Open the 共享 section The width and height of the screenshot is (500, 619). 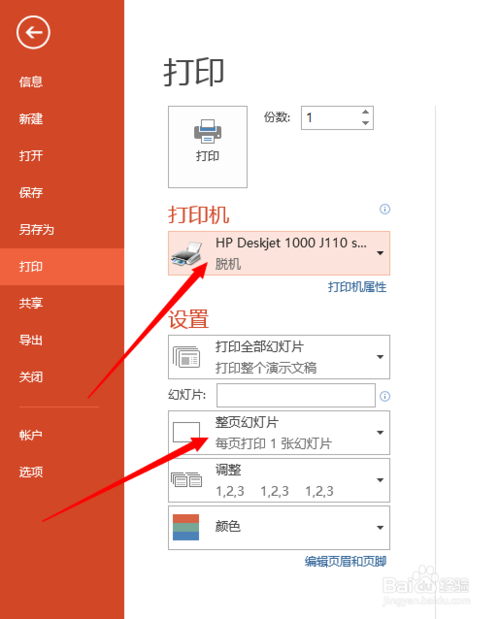(x=31, y=303)
